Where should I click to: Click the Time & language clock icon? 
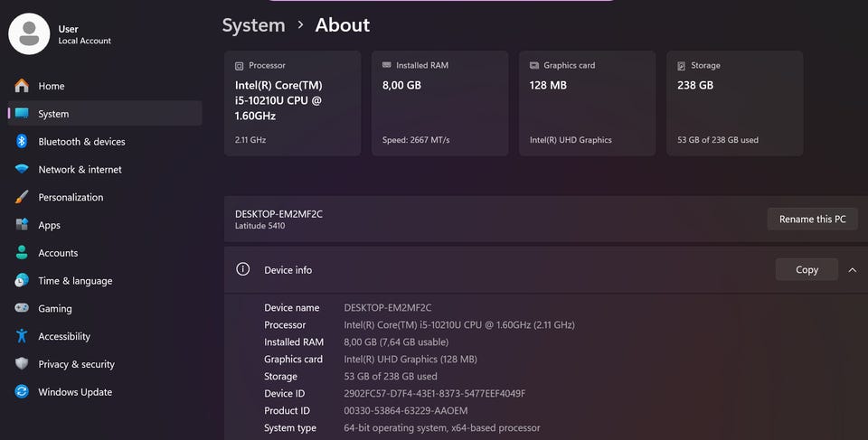[x=22, y=280]
